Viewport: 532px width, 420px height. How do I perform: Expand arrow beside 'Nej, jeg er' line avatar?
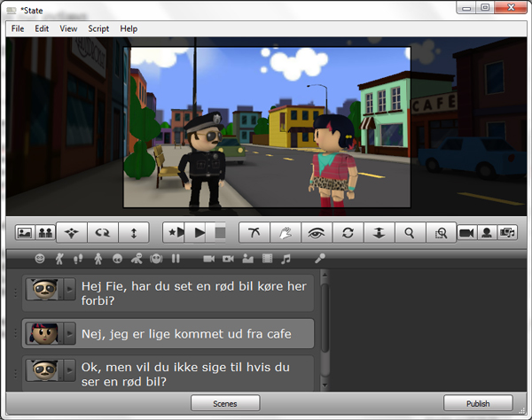pos(69,333)
